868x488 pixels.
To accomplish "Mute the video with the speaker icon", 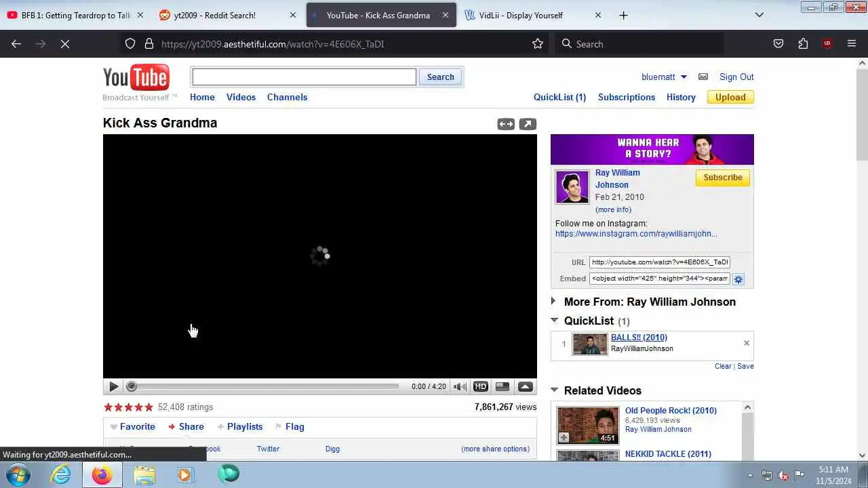I will coord(460,386).
